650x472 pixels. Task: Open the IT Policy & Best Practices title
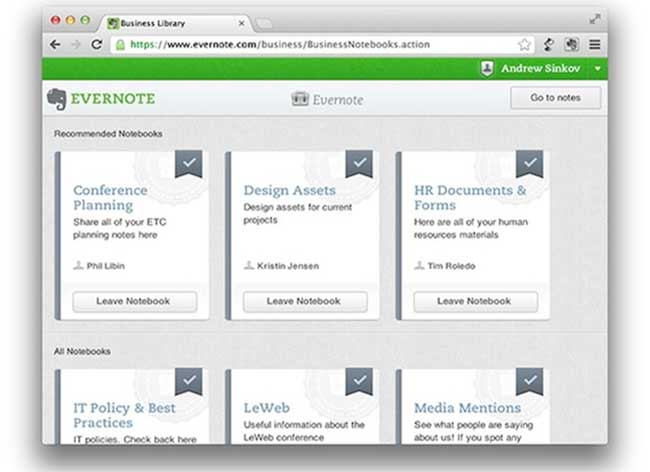(x=124, y=415)
